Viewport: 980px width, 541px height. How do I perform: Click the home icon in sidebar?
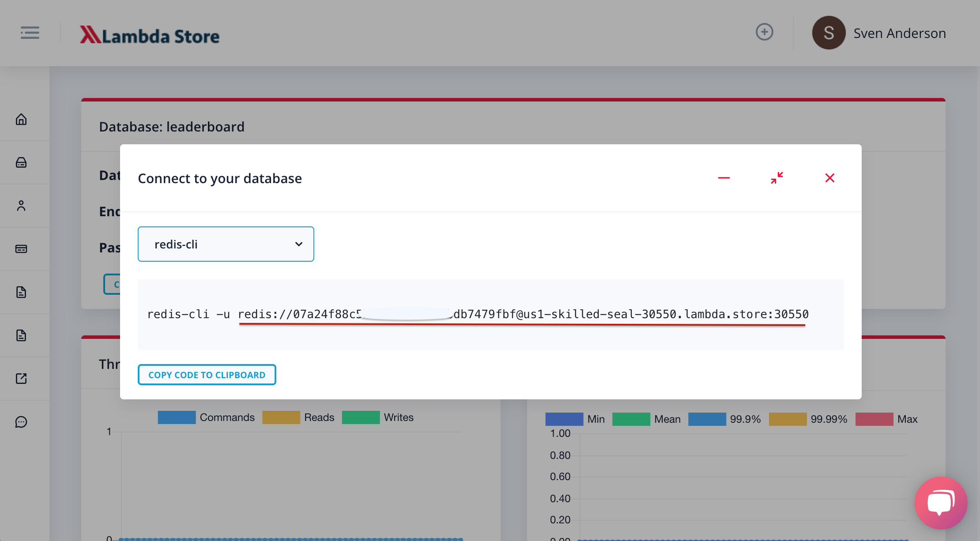(21, 120)
